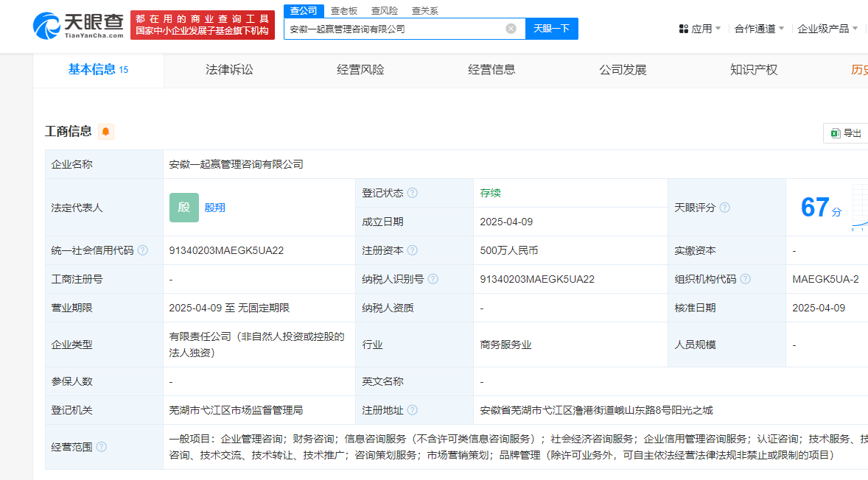Image resolution: width=868 pixels, height=480 pixels.
Task: Click help icon next to 注册地址
Action: click(x=413, y=410)
